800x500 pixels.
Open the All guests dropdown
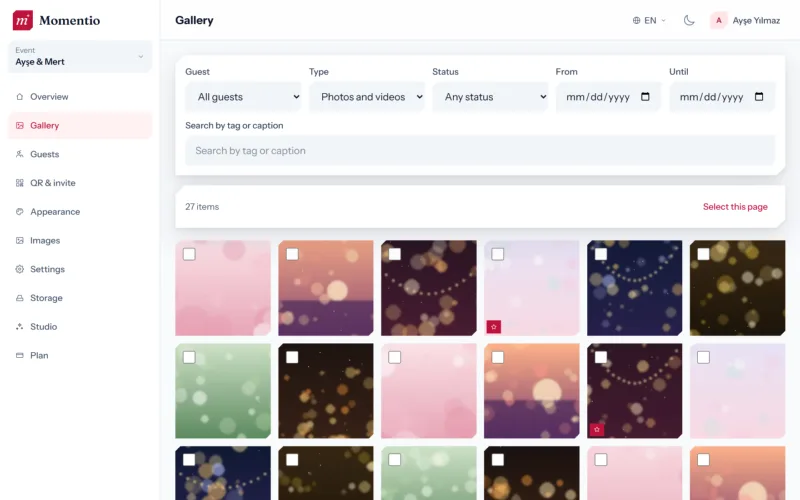pos(243,97)
